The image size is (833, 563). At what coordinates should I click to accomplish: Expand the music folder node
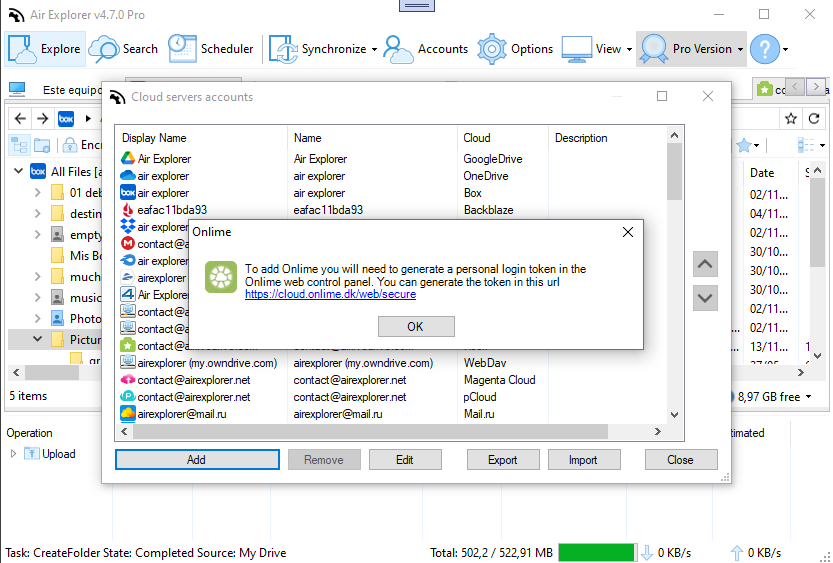pyautogui.click(x=37, y=297)
